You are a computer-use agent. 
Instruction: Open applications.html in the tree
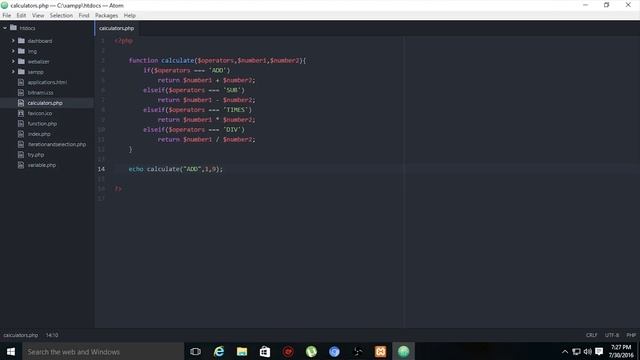tap(47, 82)
